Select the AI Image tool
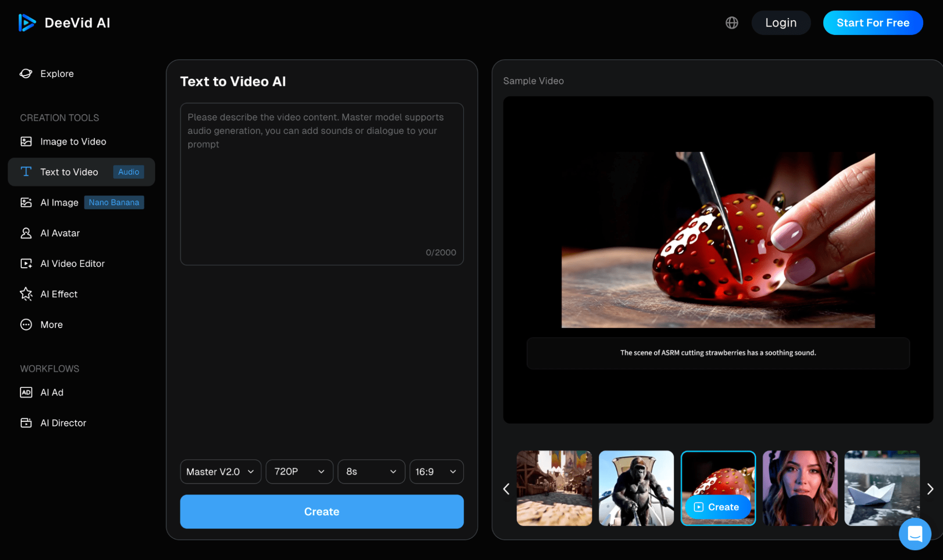 58,202
